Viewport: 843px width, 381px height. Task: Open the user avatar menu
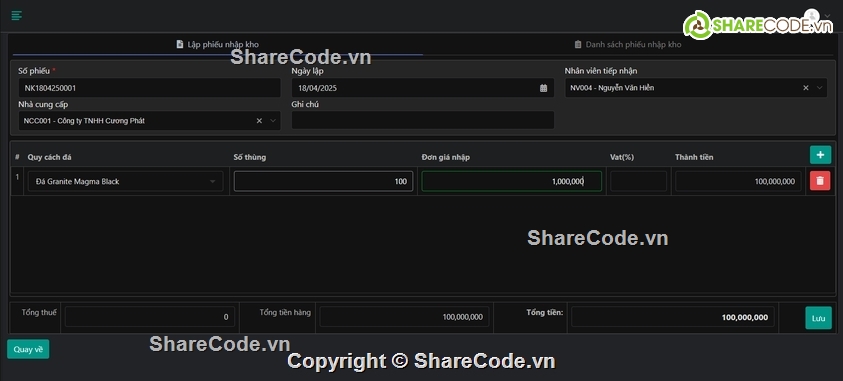811,16
